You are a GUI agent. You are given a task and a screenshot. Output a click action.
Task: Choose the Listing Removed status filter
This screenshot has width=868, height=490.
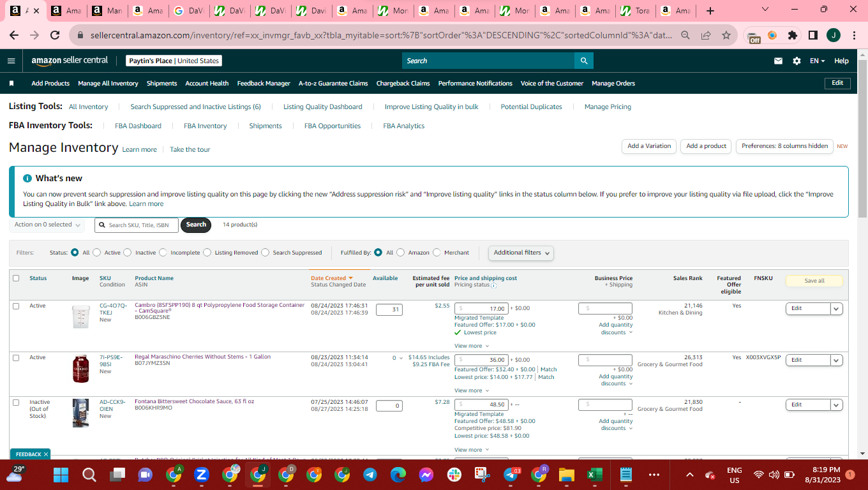[x=207, y=253]
